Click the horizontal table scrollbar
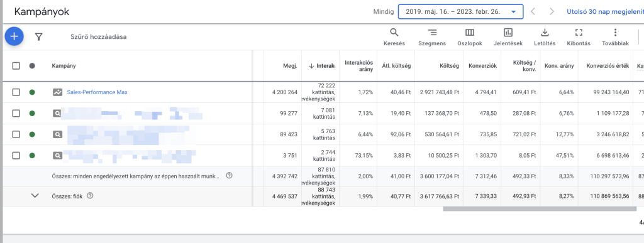 (x=539, y=208)
